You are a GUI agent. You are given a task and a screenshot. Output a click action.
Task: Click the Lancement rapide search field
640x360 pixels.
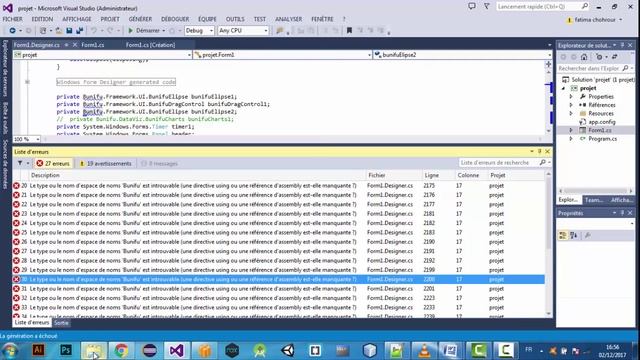click(543, 7)
